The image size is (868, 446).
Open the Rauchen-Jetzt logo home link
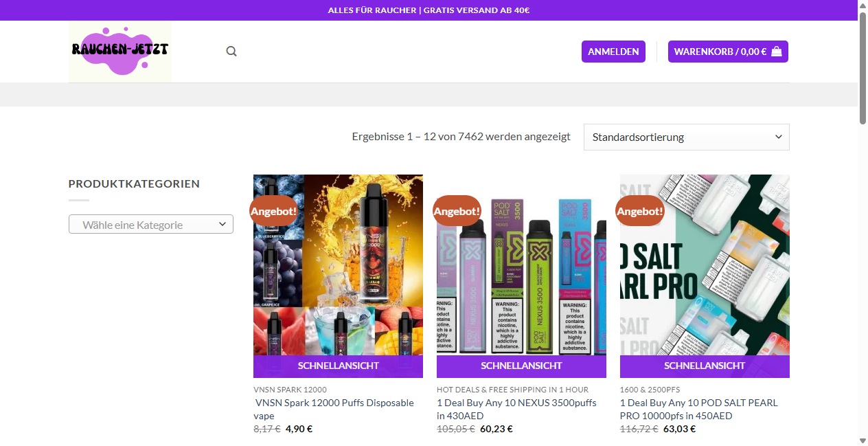point(120,52)
